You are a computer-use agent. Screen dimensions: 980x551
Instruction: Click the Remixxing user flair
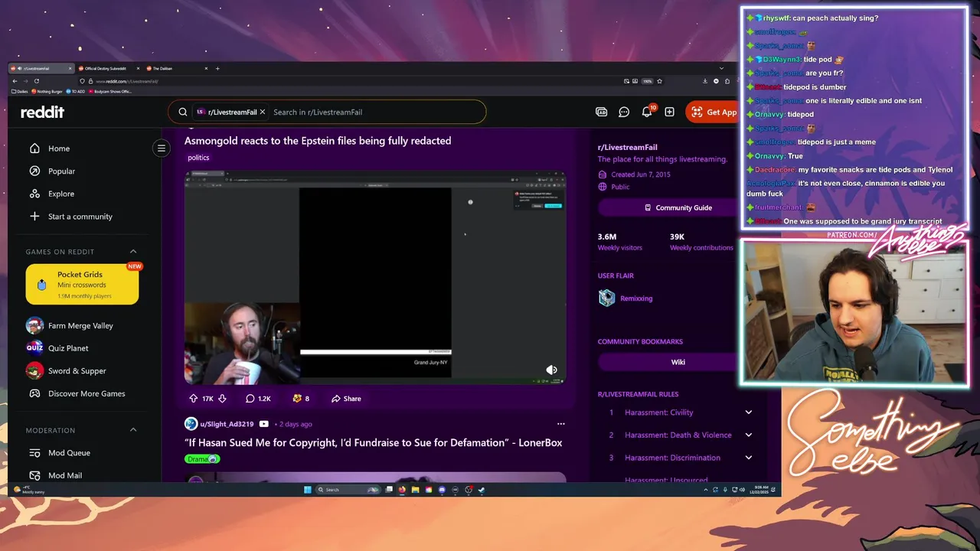[x=636, y=298]
